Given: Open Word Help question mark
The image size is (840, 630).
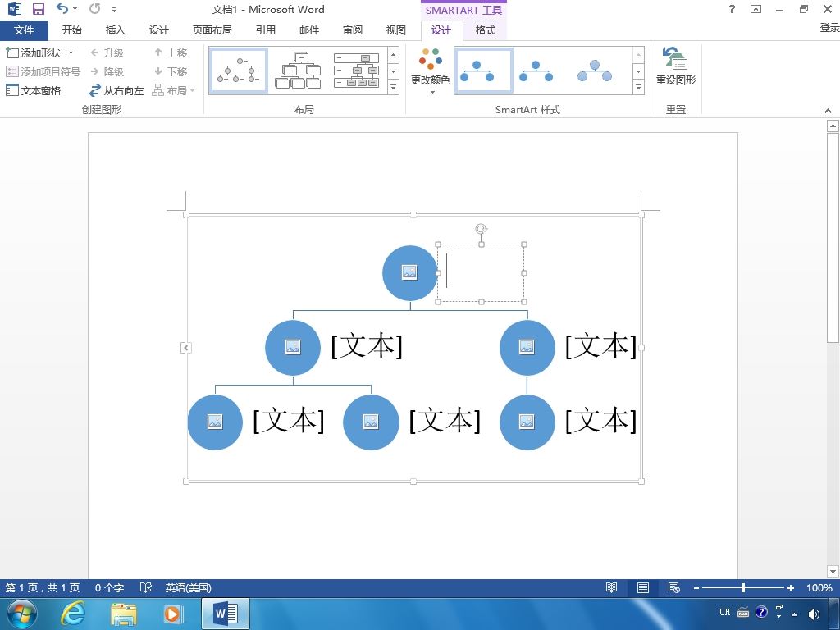Looking at the screenshot, I should (x=732, y=9).
